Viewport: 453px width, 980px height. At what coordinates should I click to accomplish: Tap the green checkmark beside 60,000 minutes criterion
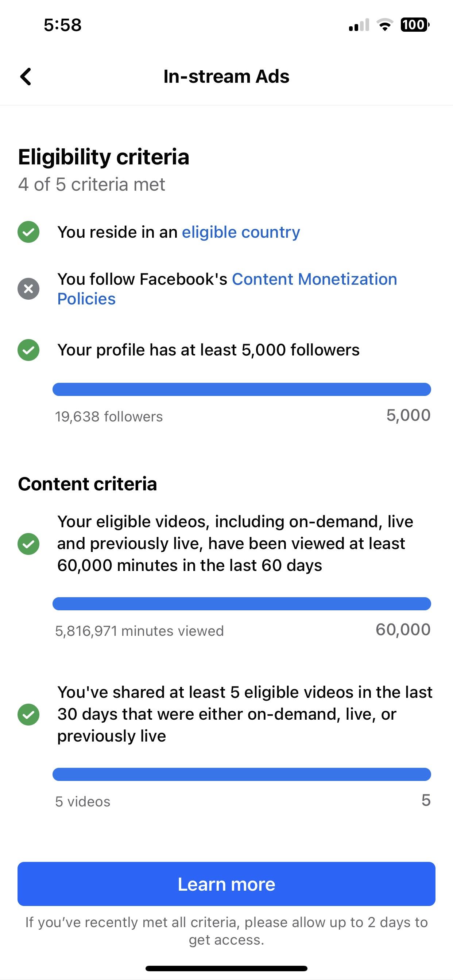28,544
